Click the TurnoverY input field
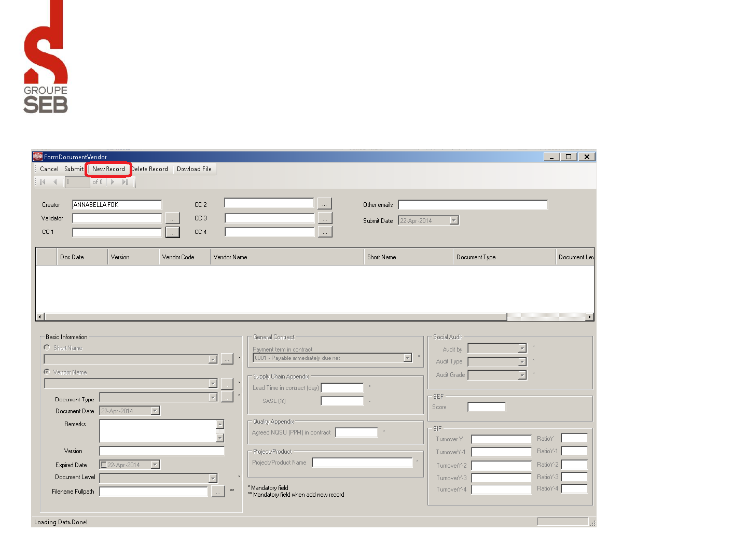 click(501, 439)
